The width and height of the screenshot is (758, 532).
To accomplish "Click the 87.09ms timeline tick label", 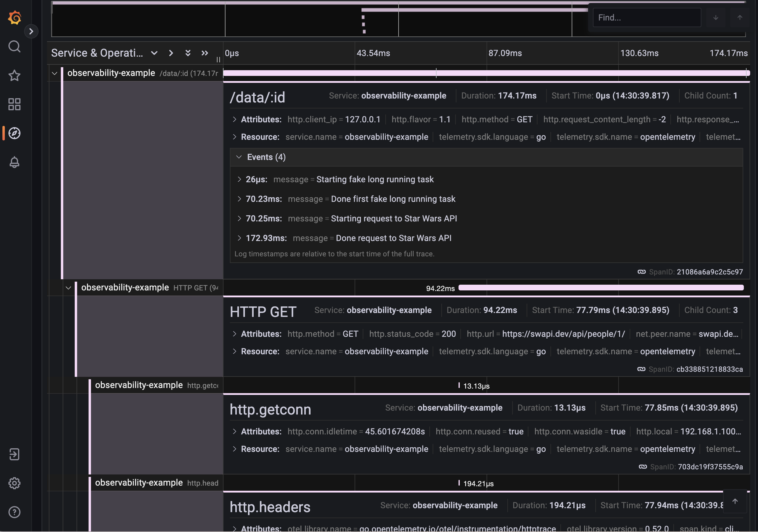I will 505,53.
